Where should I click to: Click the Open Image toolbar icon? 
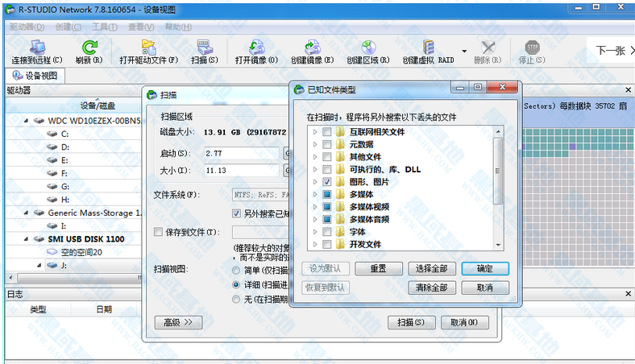tap(256, 48)
